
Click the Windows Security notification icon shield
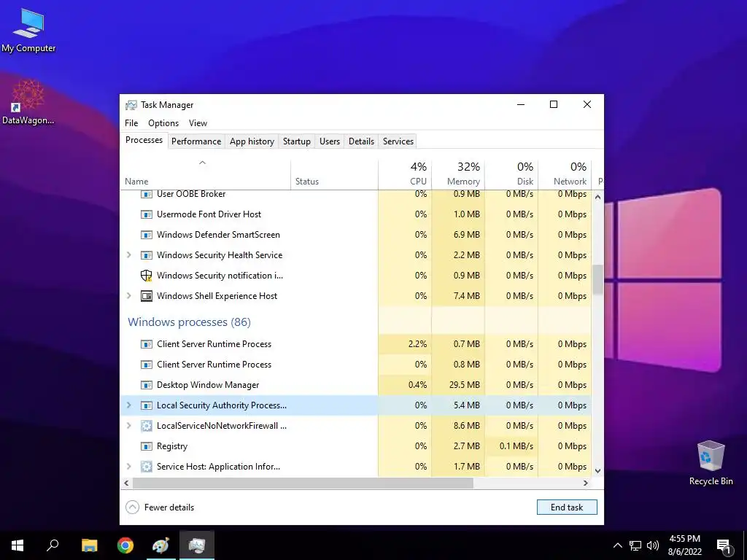(x=146, y=276)
